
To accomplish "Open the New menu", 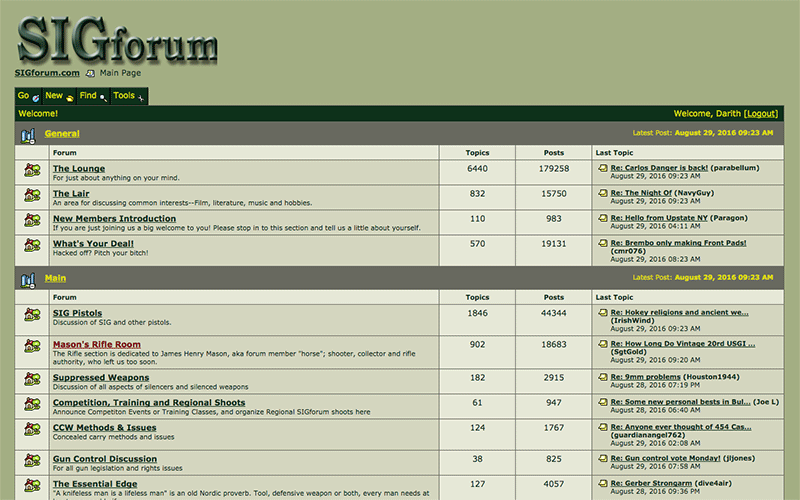I will 59,96.
